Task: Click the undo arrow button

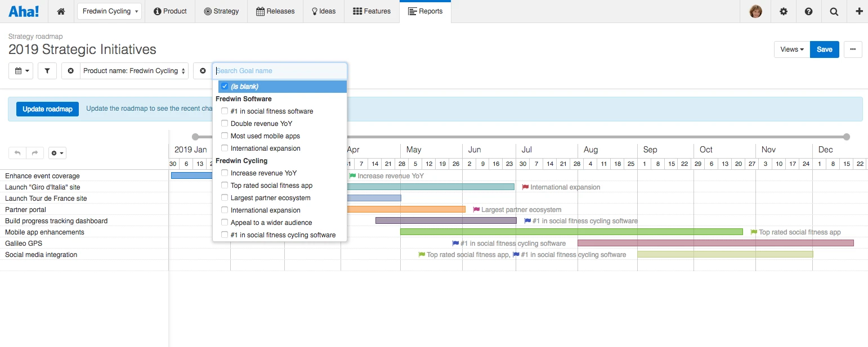Action: pos(17,153)
